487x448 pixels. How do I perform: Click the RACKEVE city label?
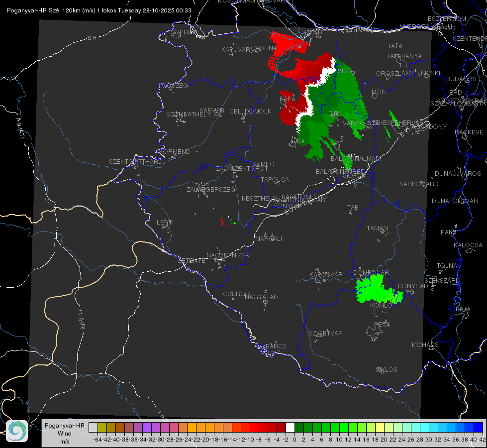(x=469, y=132)
